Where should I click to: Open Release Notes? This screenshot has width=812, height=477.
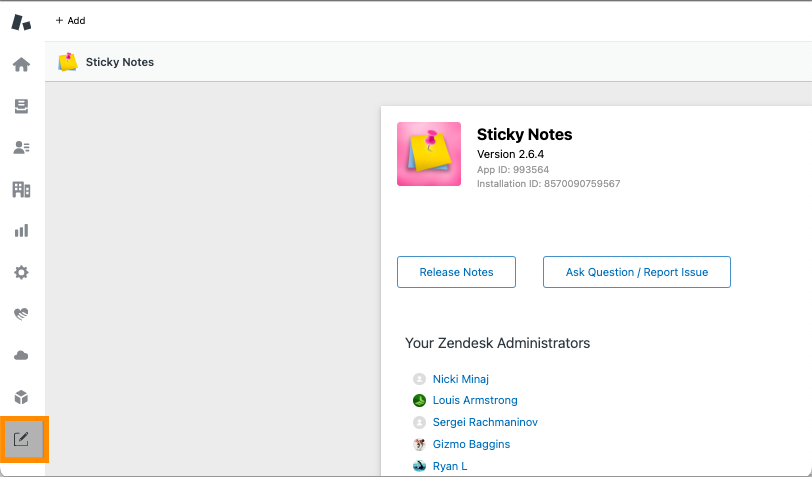pyautogui.click(x=456, y=272)
